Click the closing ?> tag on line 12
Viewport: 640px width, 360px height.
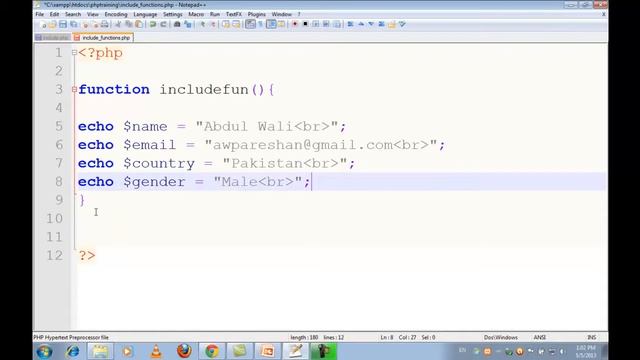pos(87,256)
